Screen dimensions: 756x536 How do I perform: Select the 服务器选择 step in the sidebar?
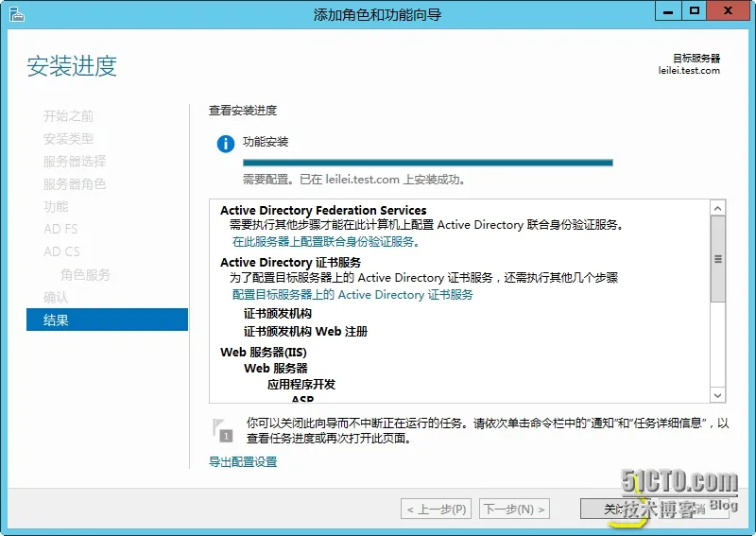click(75, 162)
